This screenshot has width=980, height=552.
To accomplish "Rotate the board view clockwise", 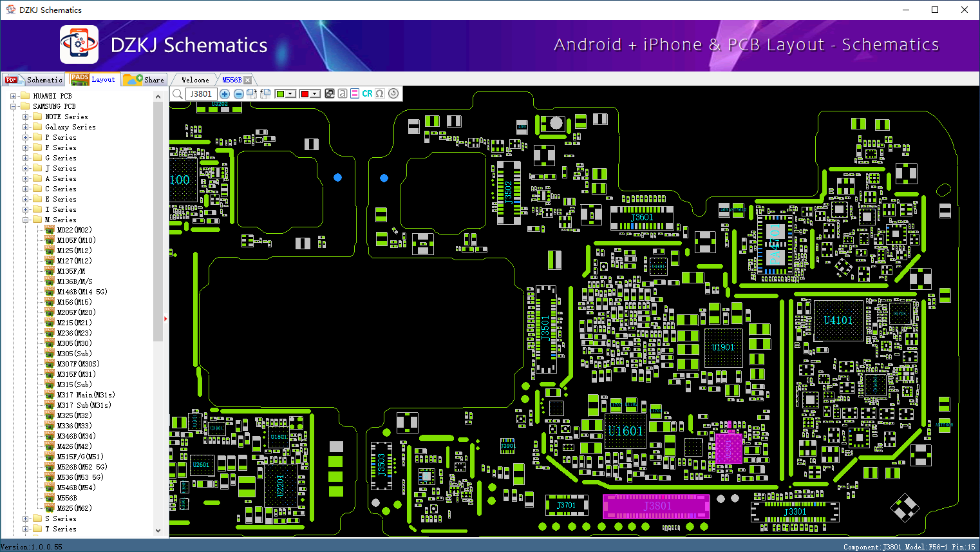I will [x=252, y=94].
